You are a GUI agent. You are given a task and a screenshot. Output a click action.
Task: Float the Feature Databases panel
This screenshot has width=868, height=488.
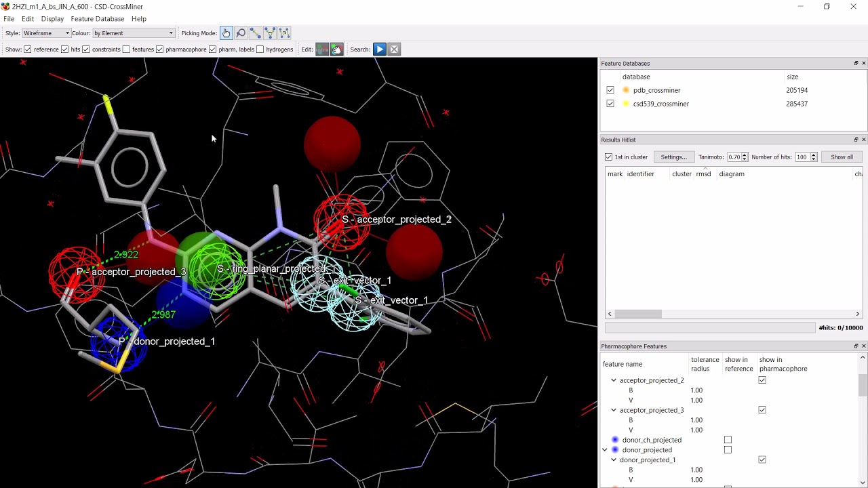[856, 63]
